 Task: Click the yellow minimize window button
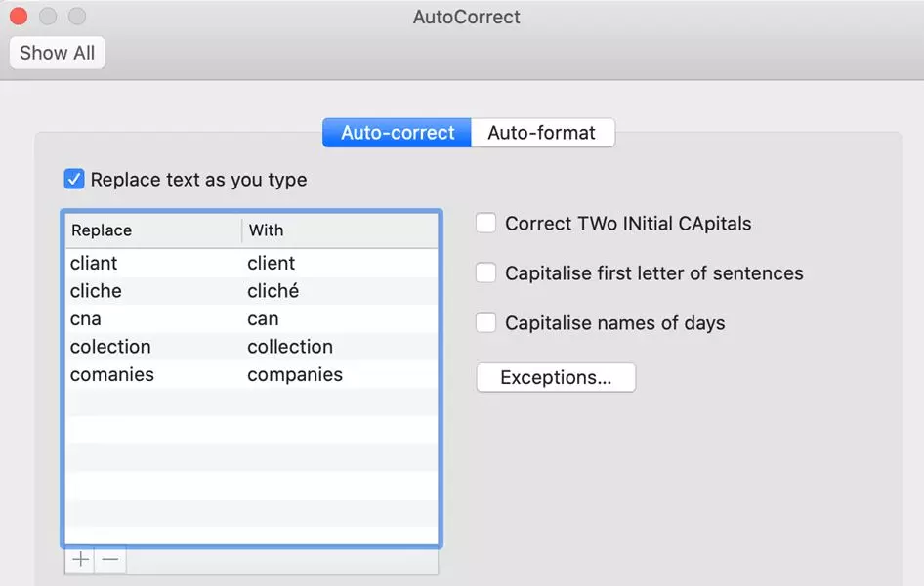tap(46, 16)
